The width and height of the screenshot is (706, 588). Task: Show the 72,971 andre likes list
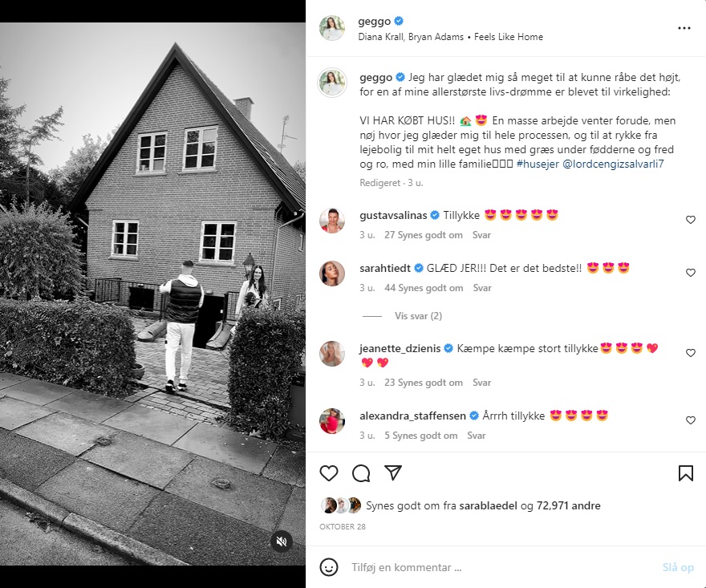pyautogui.click(x=568, y=505)
